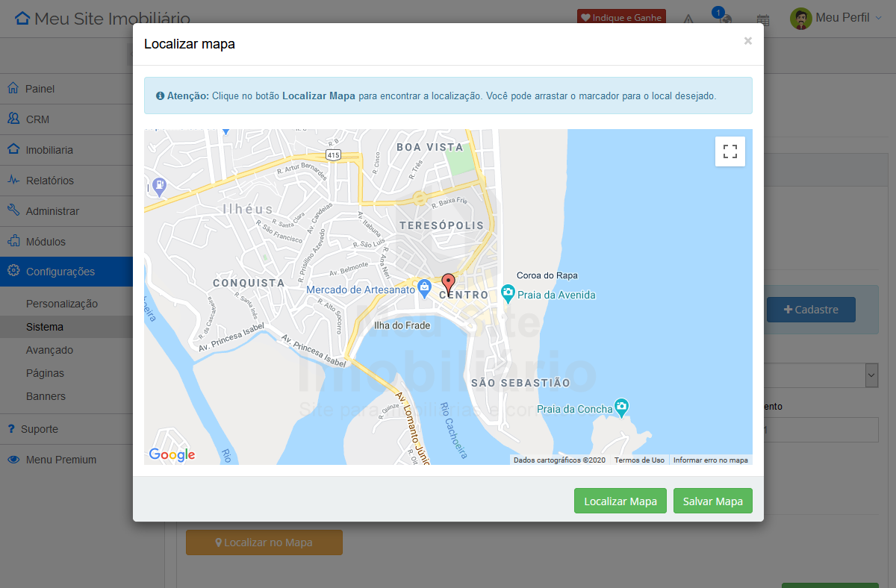
Task: Click the Indique e Ganhe button
Action: 621,18
